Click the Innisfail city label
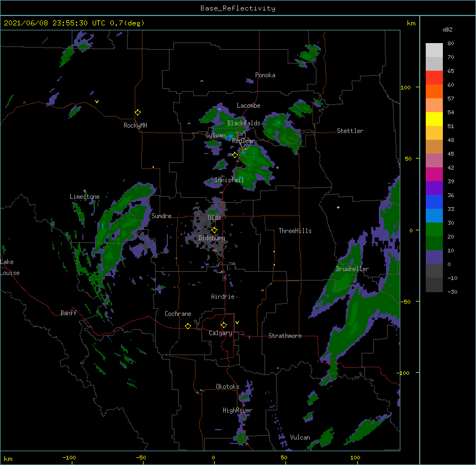Image resolution: width=476 pixels, height=465 pixels. [229, 180]
